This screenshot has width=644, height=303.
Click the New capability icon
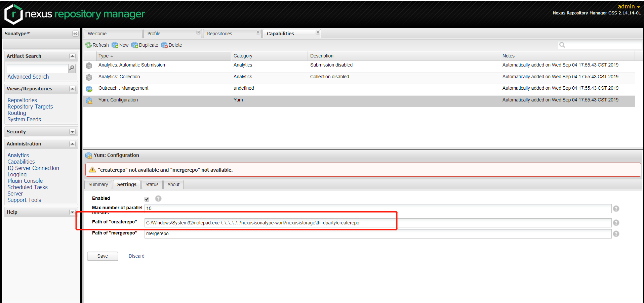tap(115, 45)
